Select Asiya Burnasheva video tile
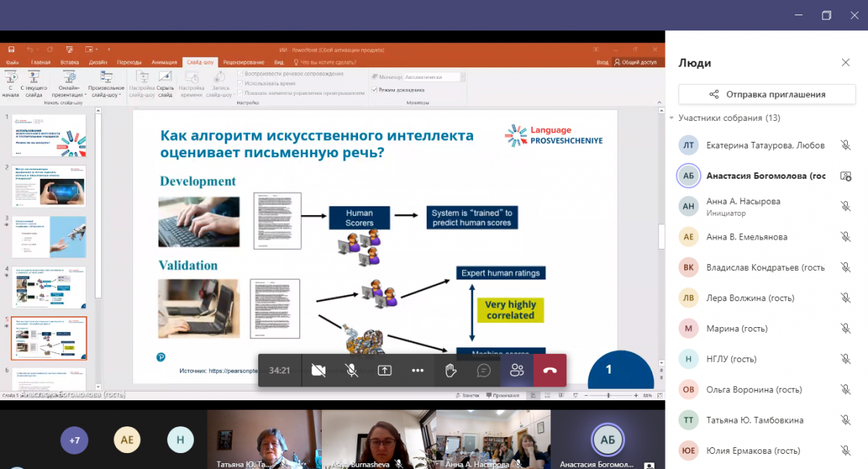 pyautogui.click(x=378, y=439)
